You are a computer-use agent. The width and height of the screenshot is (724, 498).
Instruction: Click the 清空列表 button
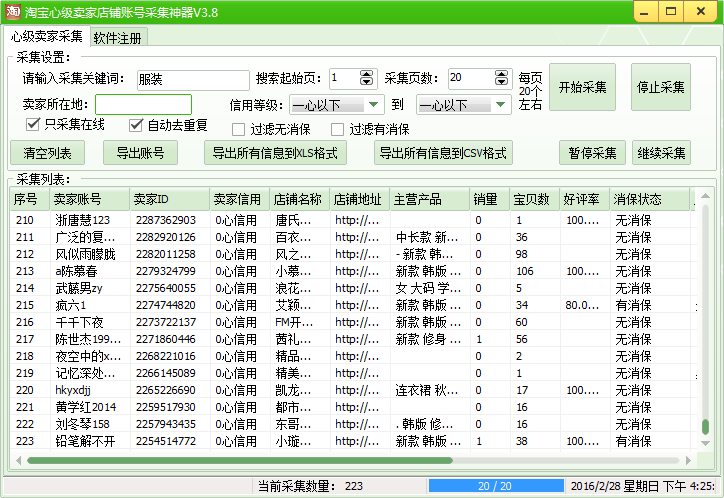[47, 153]
